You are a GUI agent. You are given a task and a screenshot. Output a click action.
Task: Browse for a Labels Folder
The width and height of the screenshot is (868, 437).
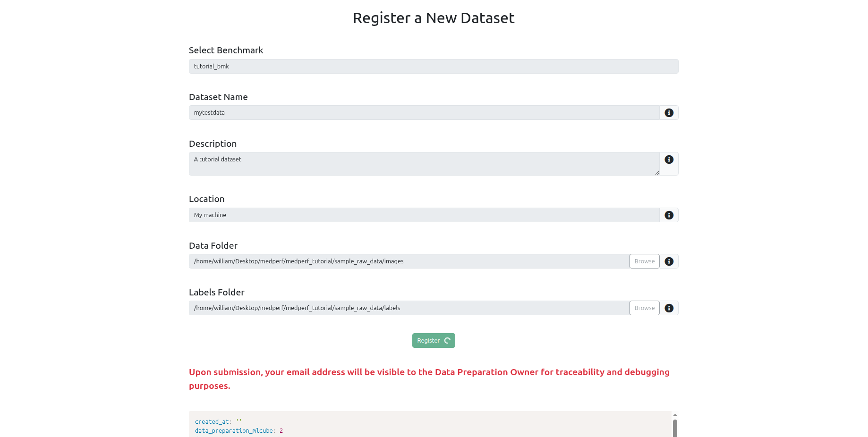tap(644, 308)
